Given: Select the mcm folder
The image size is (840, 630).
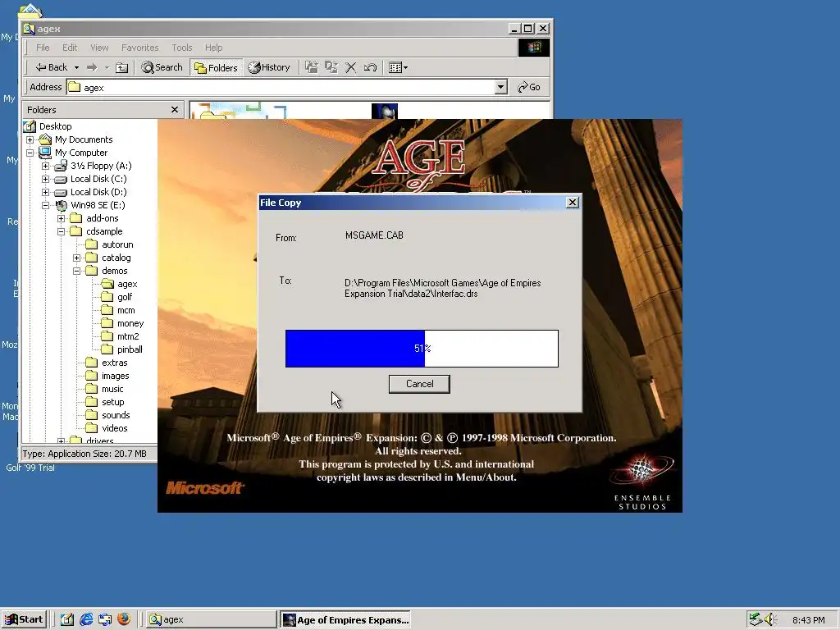Looking at the screenshot, I should (126, 310).
